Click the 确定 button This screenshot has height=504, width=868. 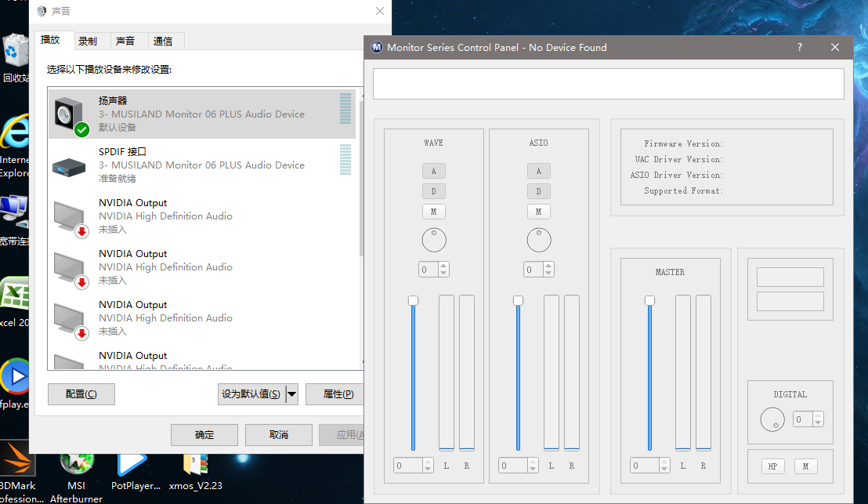(204, 435)
